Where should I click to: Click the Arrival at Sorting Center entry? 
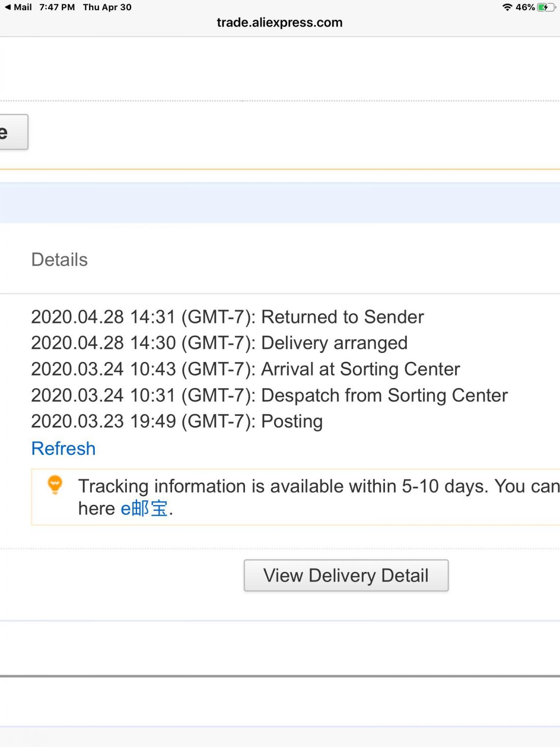point(245,369)
